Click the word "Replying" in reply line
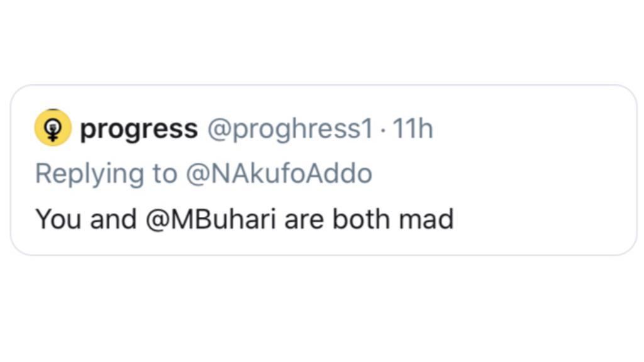 (89, 174)
